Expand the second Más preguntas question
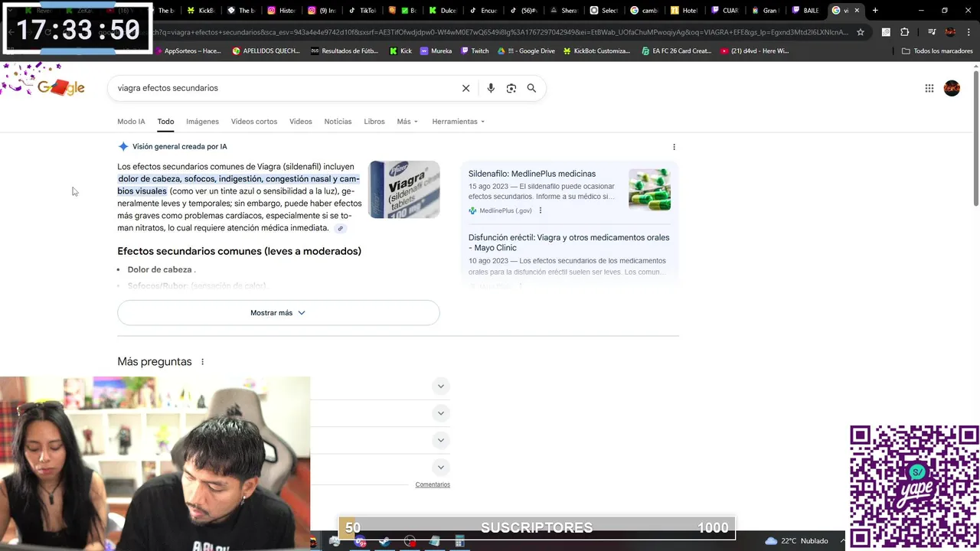Screen dimensions: 980x551 coord(440,413)
